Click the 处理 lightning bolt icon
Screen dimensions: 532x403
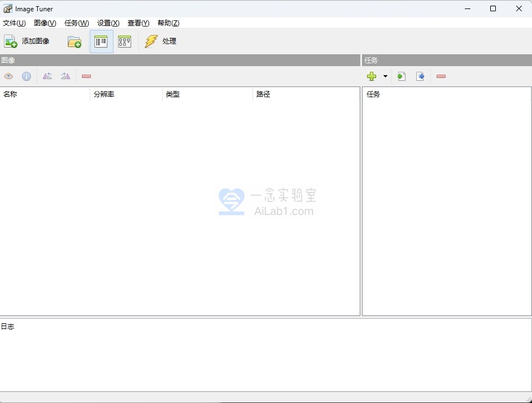coord(151,41)
